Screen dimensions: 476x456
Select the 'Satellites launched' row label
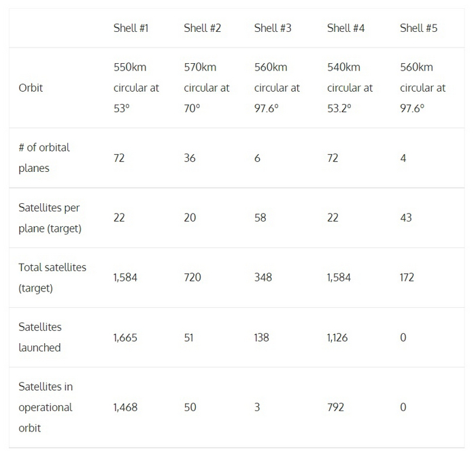coord(40,337)
